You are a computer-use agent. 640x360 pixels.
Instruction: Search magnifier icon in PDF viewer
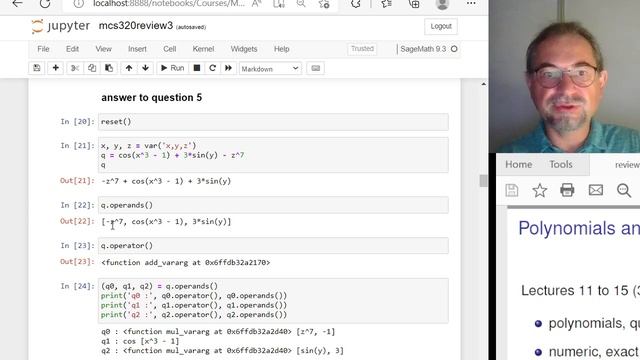click(x=624, y=190)
